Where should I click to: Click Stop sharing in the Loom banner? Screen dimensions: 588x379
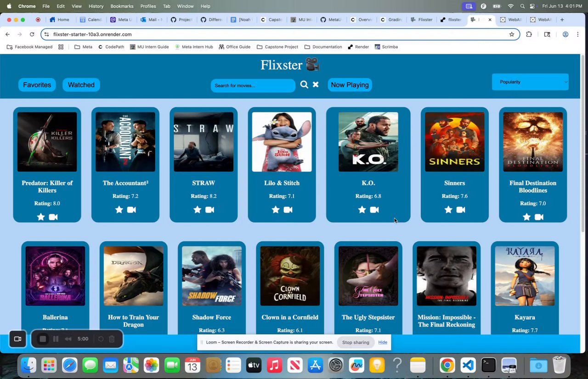coord(356,342)
